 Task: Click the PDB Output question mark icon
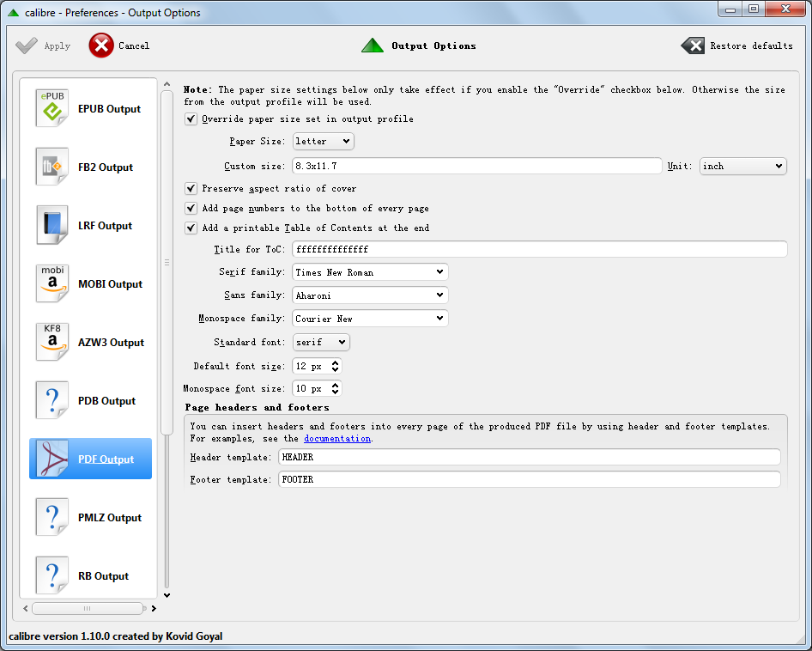coord(52,401)
